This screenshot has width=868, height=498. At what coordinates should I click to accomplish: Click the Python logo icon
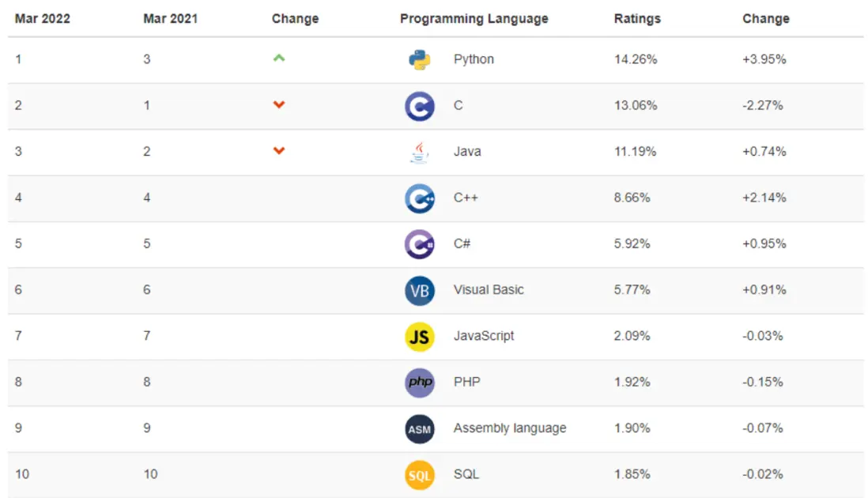pos(420,59)
